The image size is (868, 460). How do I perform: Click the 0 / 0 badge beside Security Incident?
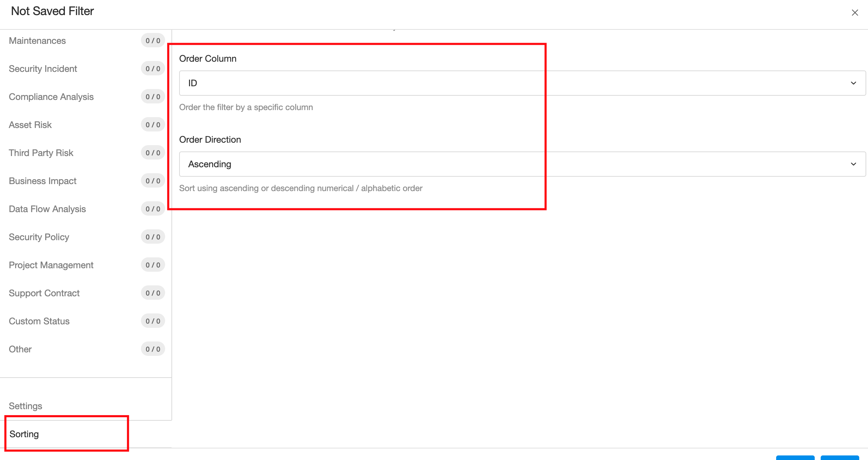(x=153, y=69)
